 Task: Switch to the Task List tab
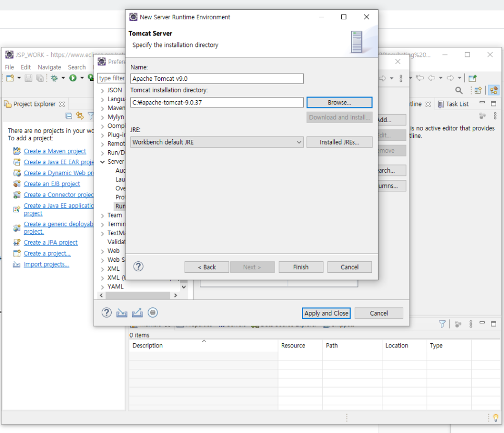[x=453, y=104]
